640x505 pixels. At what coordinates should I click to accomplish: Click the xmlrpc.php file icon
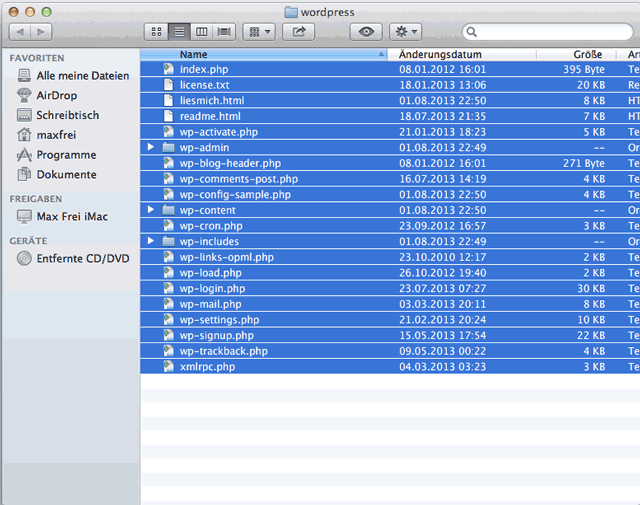(x=168, y=367)
